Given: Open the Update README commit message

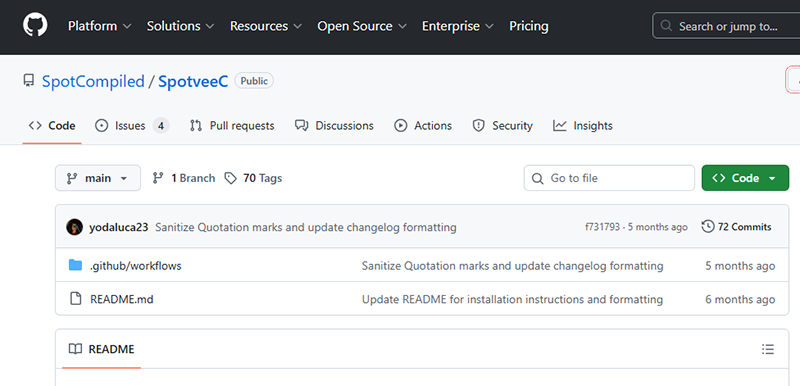Looking at the screenshot, I should coord(512,299).
